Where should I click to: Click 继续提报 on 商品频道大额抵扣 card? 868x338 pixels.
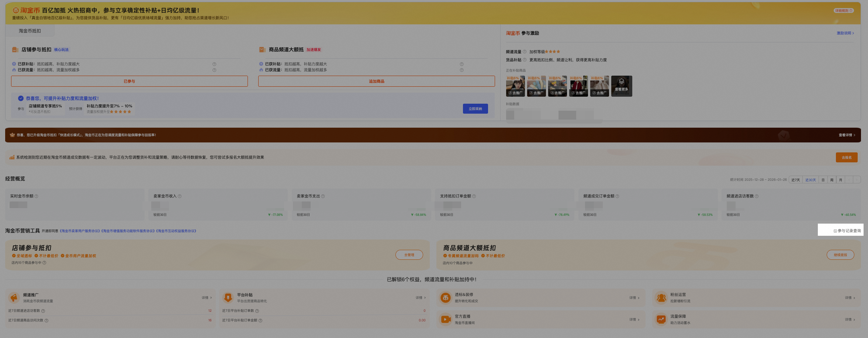coord(840,255)
